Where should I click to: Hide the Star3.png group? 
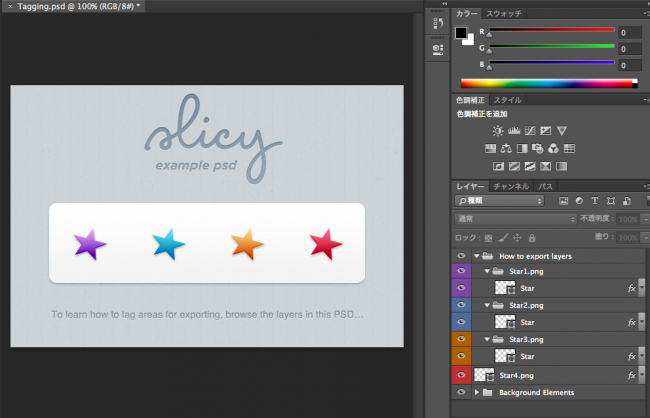(x=461, y=339)
